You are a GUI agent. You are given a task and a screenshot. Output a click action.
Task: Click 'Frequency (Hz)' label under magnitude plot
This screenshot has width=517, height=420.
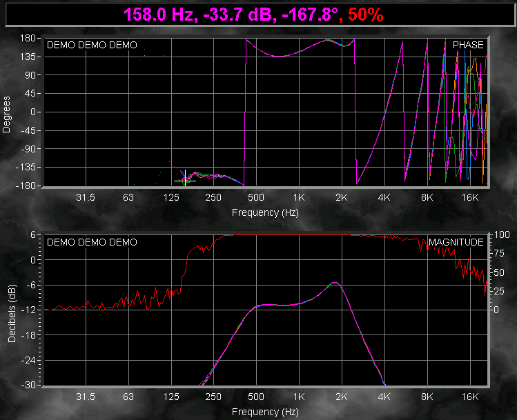click(265, 412)
